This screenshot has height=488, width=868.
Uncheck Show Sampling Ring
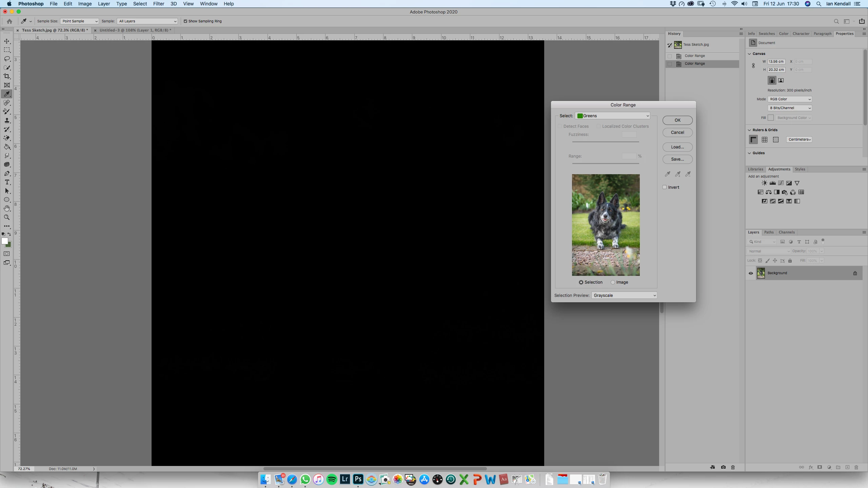(185, 21)
